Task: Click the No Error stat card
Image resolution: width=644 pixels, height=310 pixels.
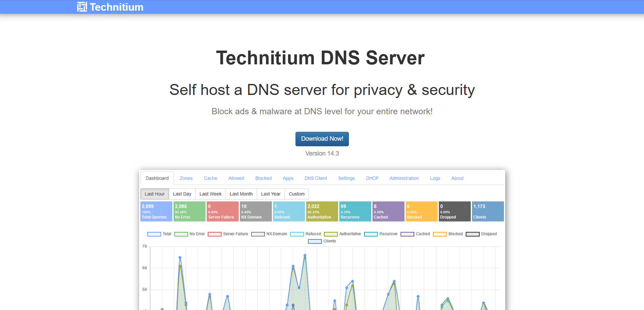Action: 189,211
